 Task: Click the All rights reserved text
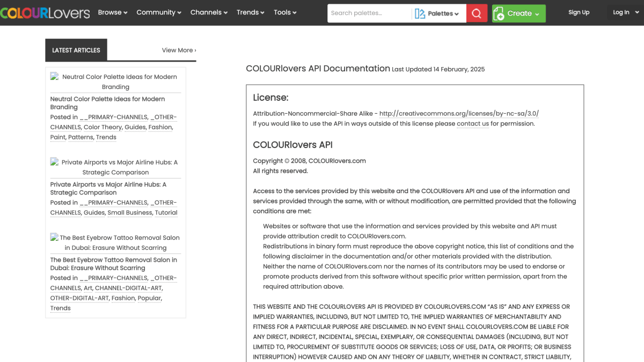pos(281,171)
